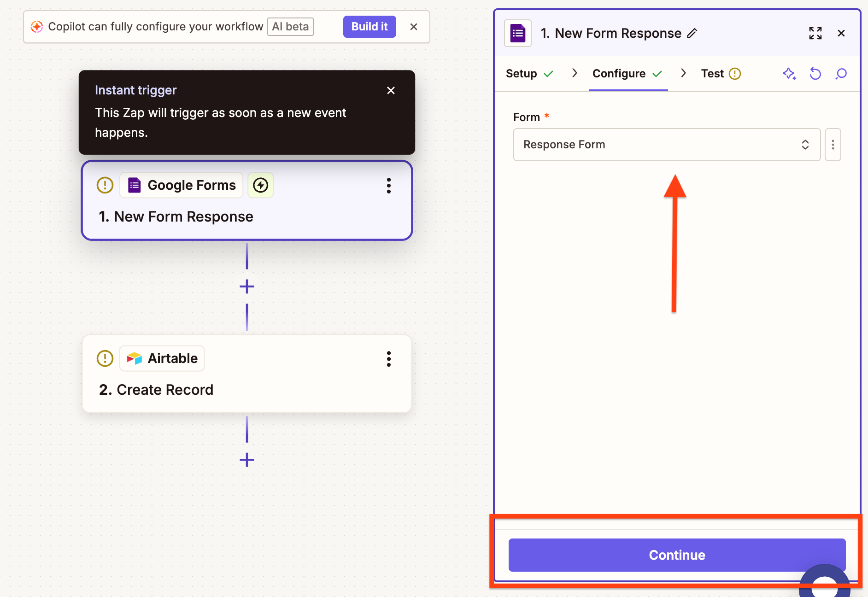The height and width of the screenshot is (597, 868).
Task: Open the Response Form dropdown
Action: tap(666, 144)
